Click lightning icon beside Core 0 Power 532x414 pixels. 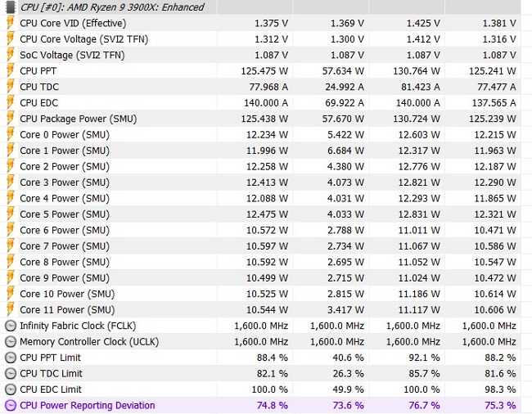11,135
